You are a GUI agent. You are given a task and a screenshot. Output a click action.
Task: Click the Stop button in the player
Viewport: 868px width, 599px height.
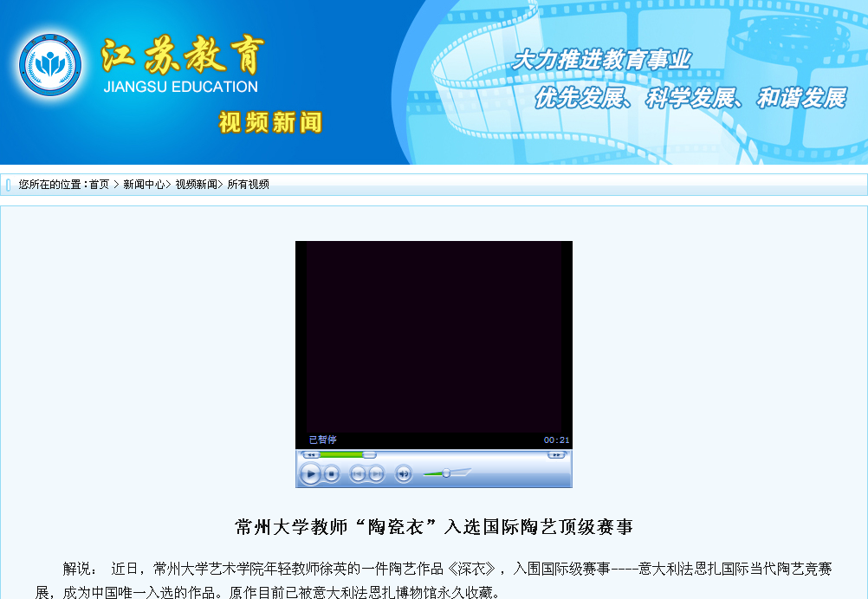pos(332,474)
